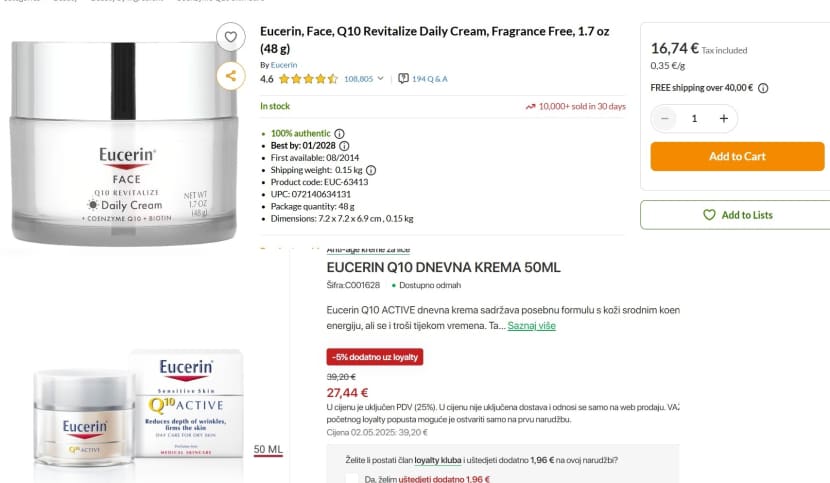Expand the 108,805 reviews dropdown chevron

point(380,78)
